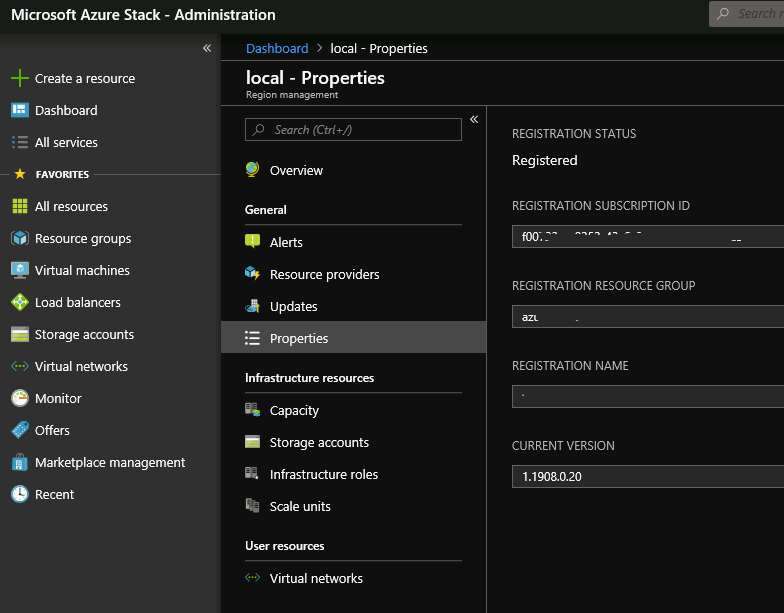Click the Dashboard breadcrumb link
784x613 pixels.
(277, 48)
